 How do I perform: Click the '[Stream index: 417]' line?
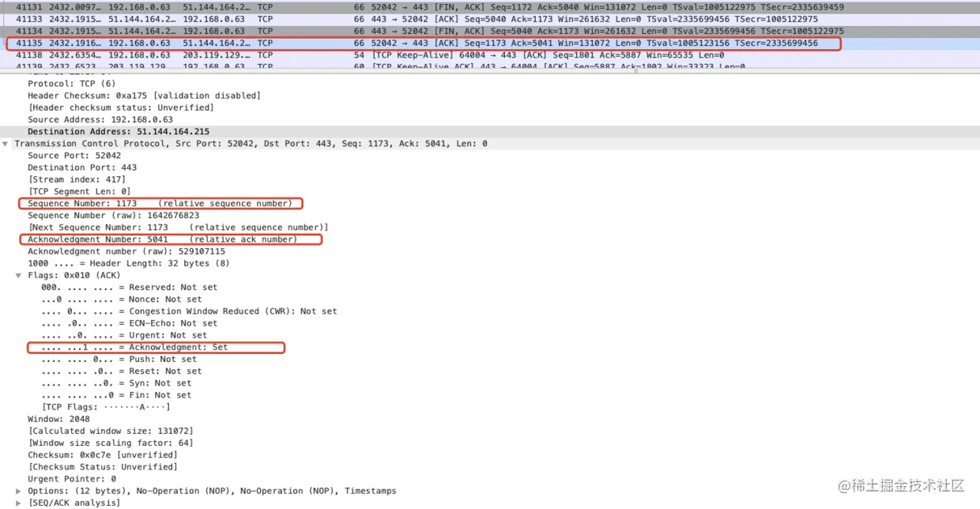tap(77, 179)
